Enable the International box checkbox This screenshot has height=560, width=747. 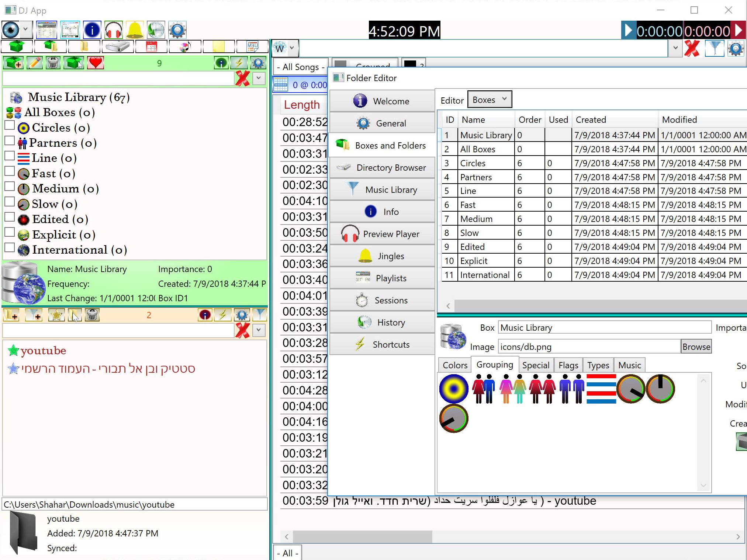pos(10,248)
